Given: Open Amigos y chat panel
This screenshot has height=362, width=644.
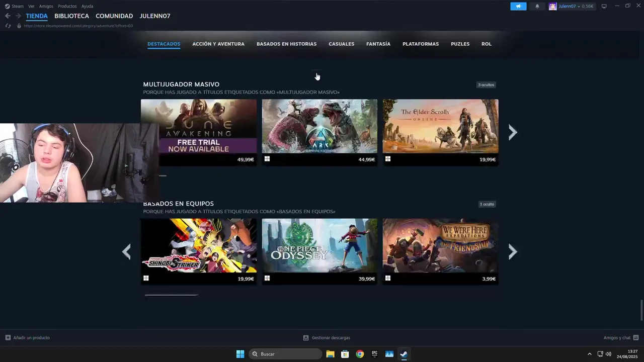Looking at the screenshot, I should (x=621, y=338).
